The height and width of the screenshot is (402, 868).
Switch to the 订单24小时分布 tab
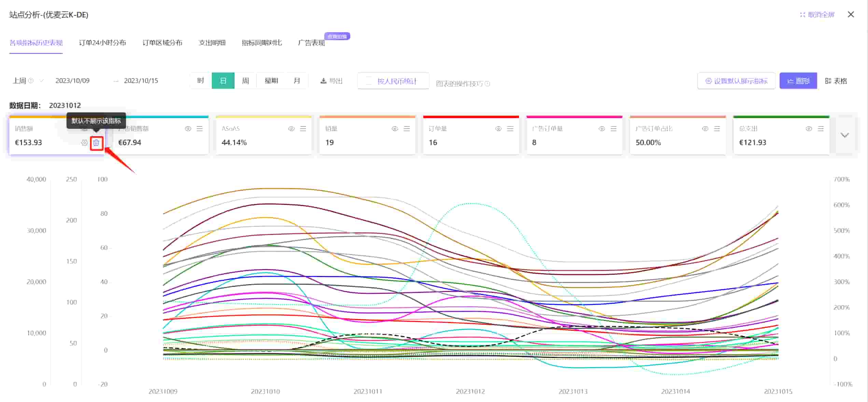tap(102, 43)
